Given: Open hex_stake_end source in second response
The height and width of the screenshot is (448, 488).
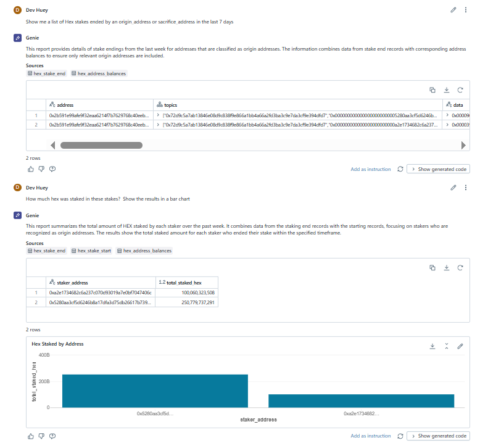Looking at the screenshot, I should coord(46,251).
